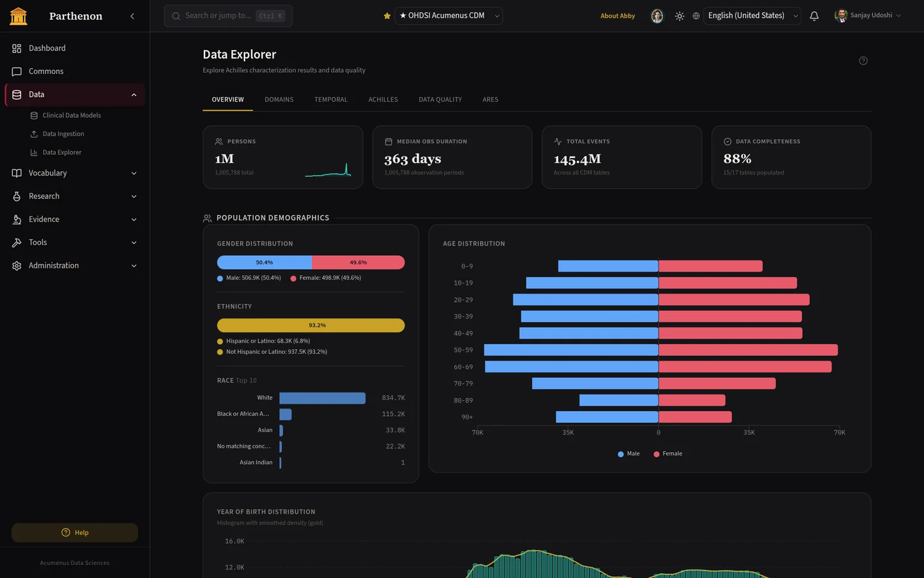Click the Search or jump to field
Image resolution: width=924 pixels, height=578 pixels.
click(228, 16)
